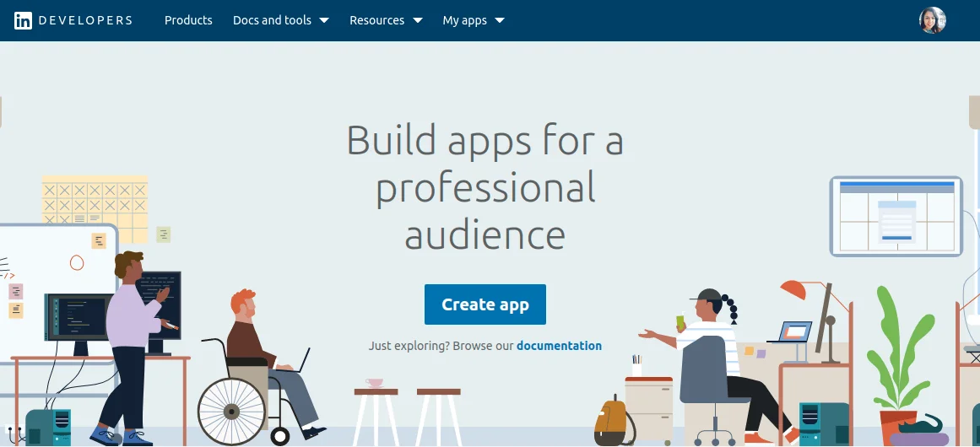Open the Products page
The width and height of the screenshot is (980, 447).
188,20
